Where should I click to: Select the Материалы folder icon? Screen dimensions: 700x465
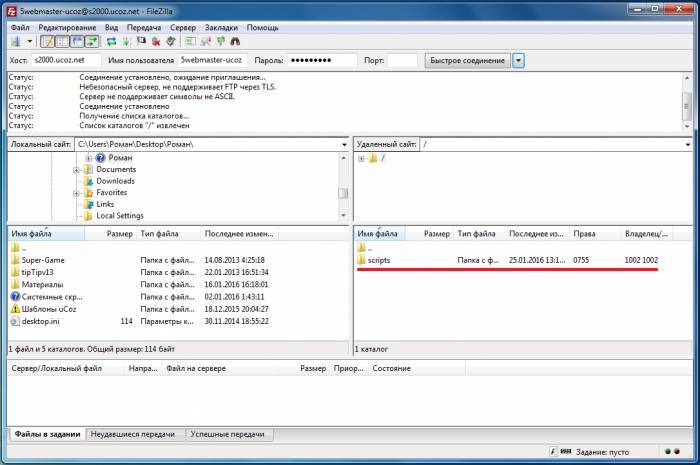[x=16, y=284]
